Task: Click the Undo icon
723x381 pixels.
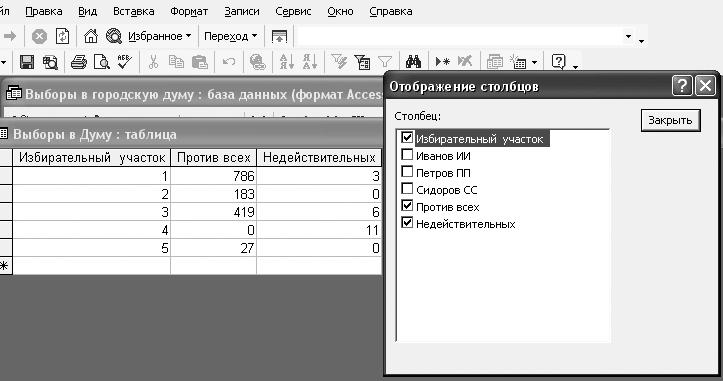Action: 229,62
